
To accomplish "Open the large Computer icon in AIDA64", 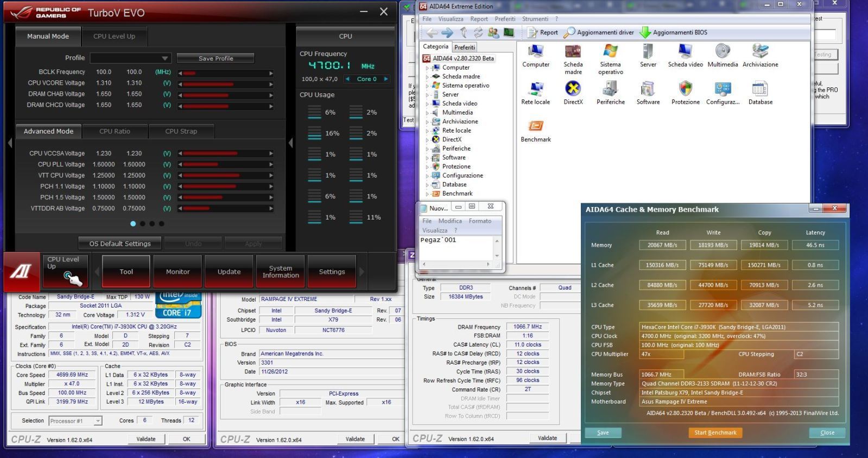I will pos(536,56).
